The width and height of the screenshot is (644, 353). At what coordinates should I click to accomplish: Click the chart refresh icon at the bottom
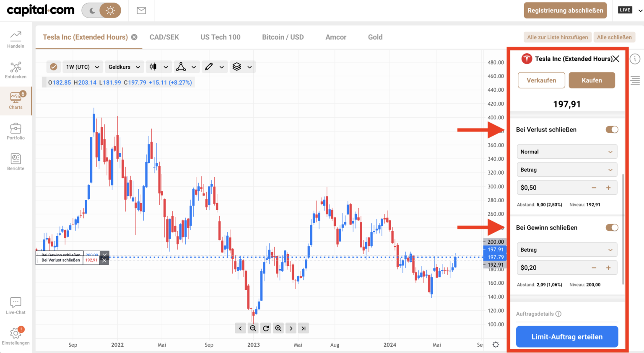265,328
